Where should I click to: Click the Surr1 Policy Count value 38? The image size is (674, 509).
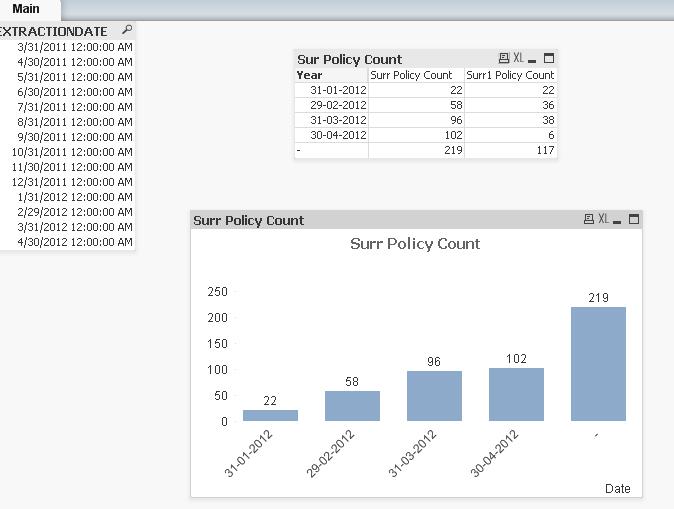[x=511, y=120]
